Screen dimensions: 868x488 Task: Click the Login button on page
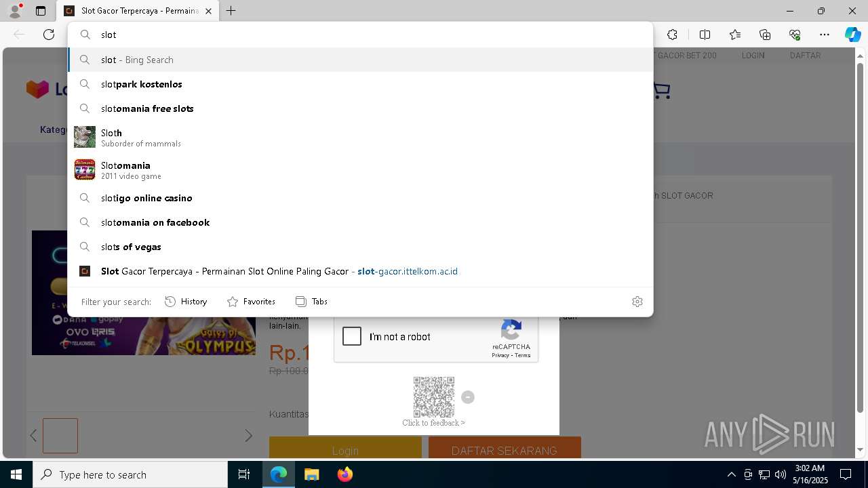click(345, 447)
